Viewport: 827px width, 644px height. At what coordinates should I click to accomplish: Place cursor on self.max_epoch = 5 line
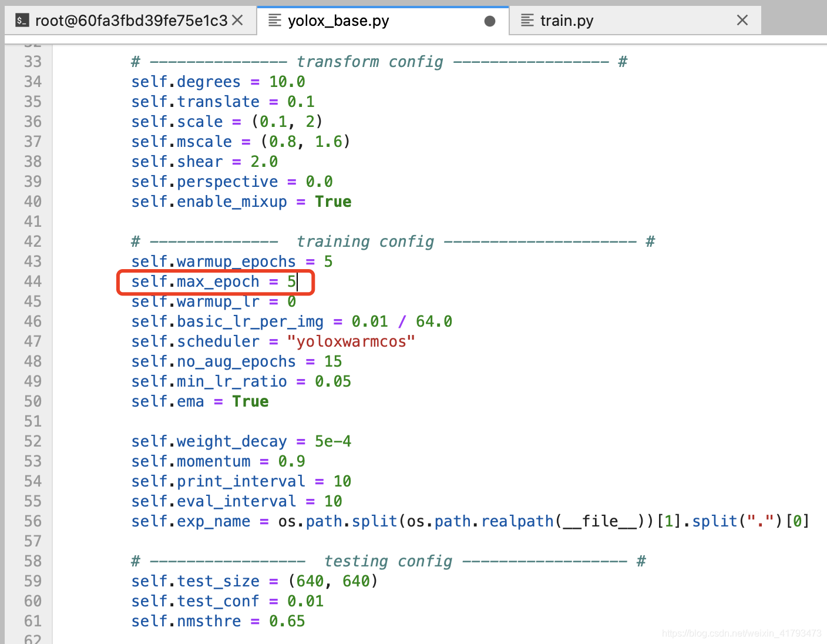(x=214, y=281)
